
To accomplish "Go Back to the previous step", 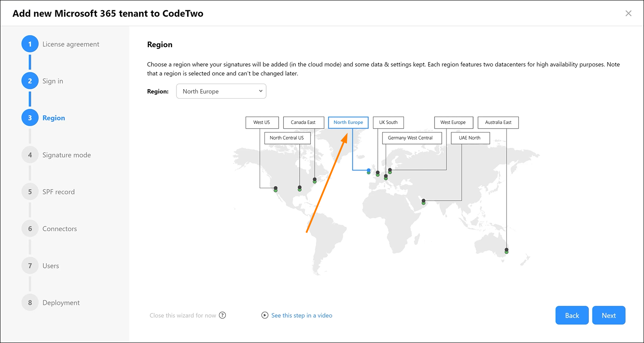I will [572, 315].
